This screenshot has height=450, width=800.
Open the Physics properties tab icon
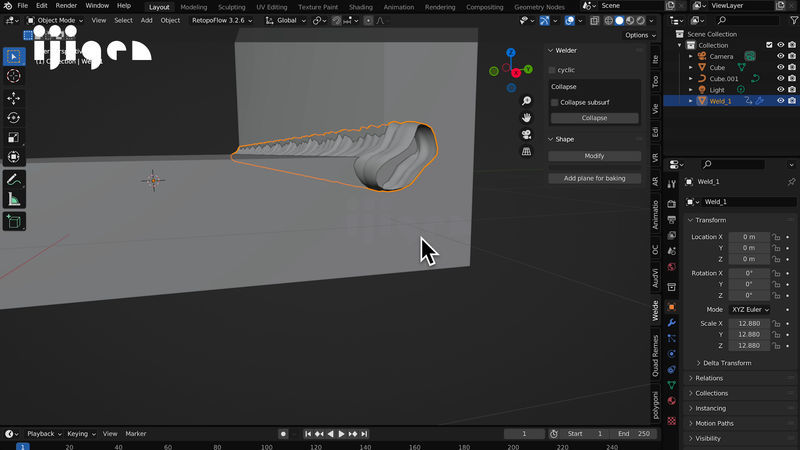[x=671, y=354]
